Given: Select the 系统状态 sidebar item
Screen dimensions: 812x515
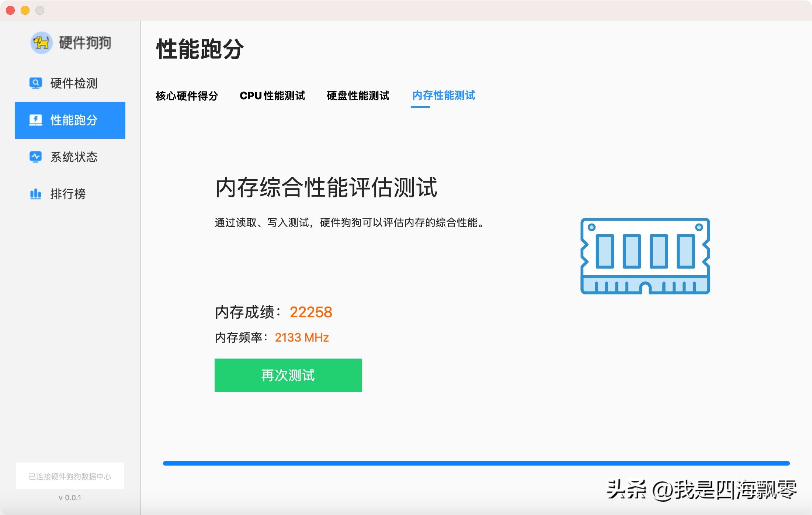Looking at the screenshot, I should pos(74,157).
